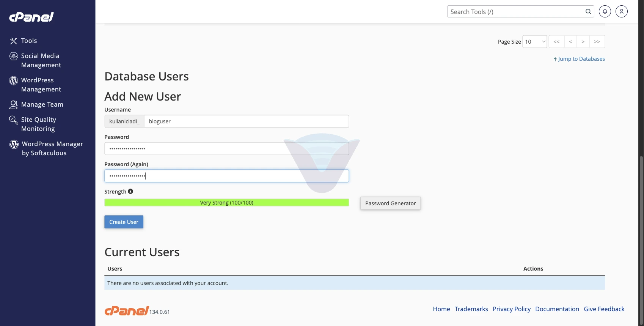Click the search magnifier icon
The height and width of the screenshot is (326, 644).
pos(588,11)
